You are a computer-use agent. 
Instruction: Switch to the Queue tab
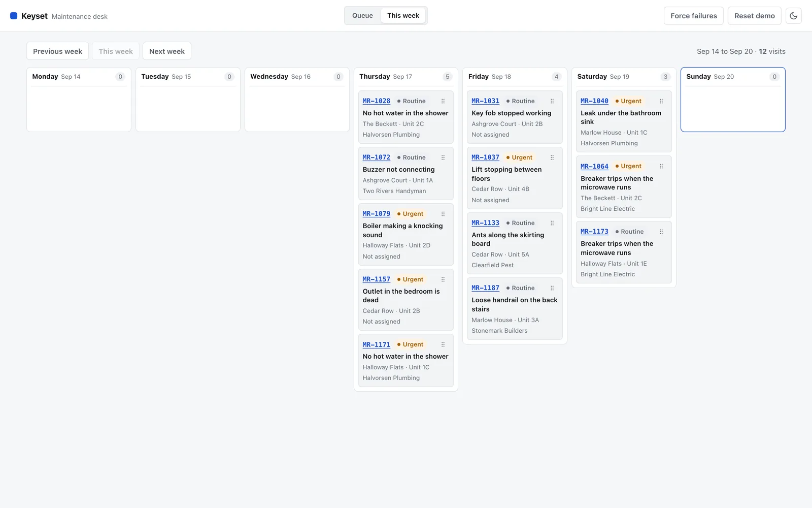click(362, 16)
